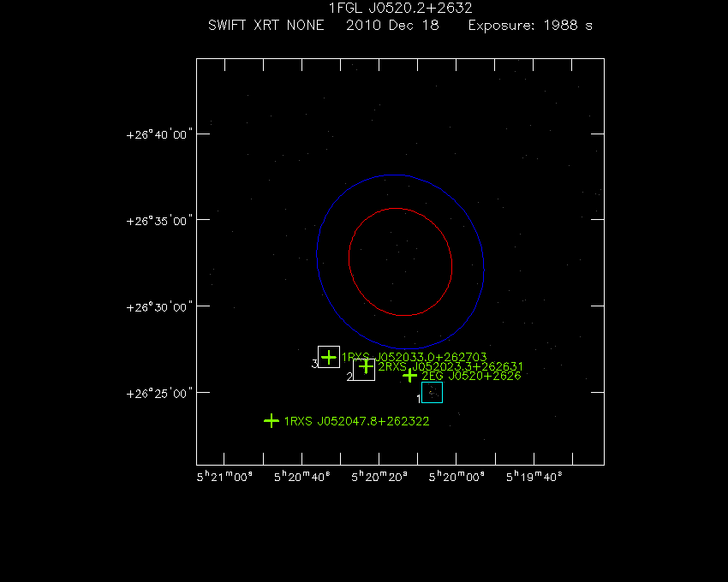728x582 pixels.
Task: Click the 1RXS J052033.0+262703 source label
Action: point(415,357)
